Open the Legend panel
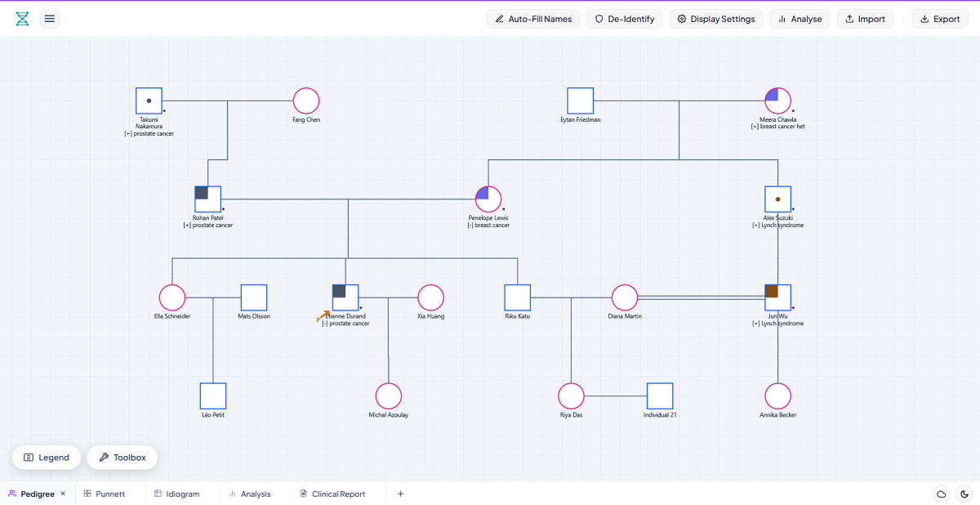Viewport: 980px width, 505px height. tap(47, 458)
